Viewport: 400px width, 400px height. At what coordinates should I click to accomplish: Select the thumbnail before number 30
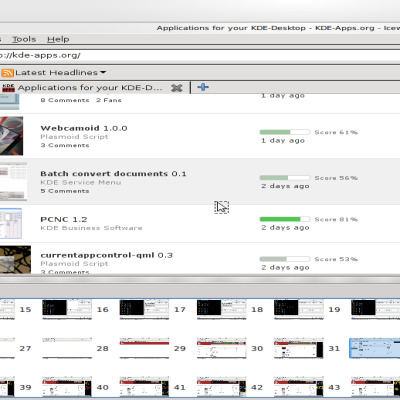point(222,348)
